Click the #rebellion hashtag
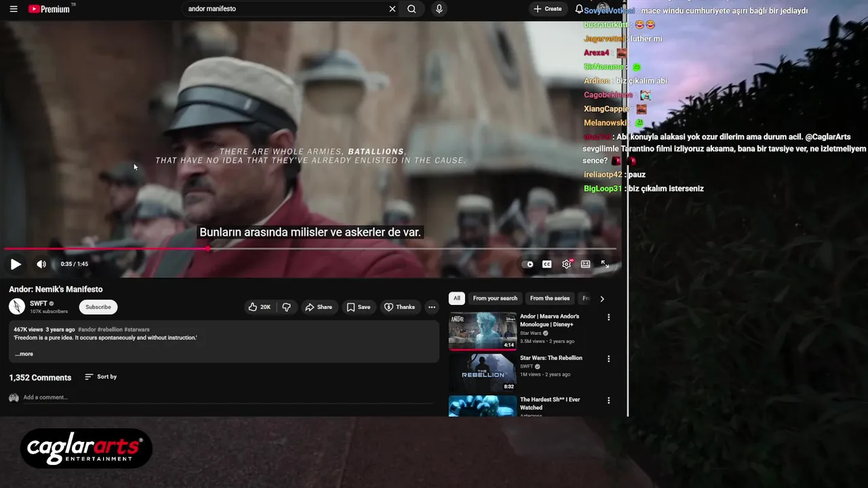Viewport: 868px width, 488px height. pyautogui.click(x=110, y=329)
